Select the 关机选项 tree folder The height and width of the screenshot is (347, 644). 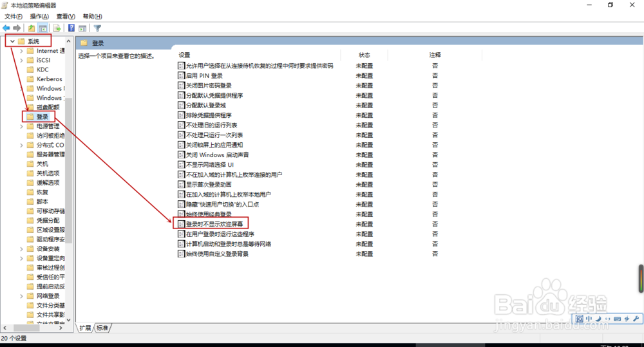coord(48,173)
